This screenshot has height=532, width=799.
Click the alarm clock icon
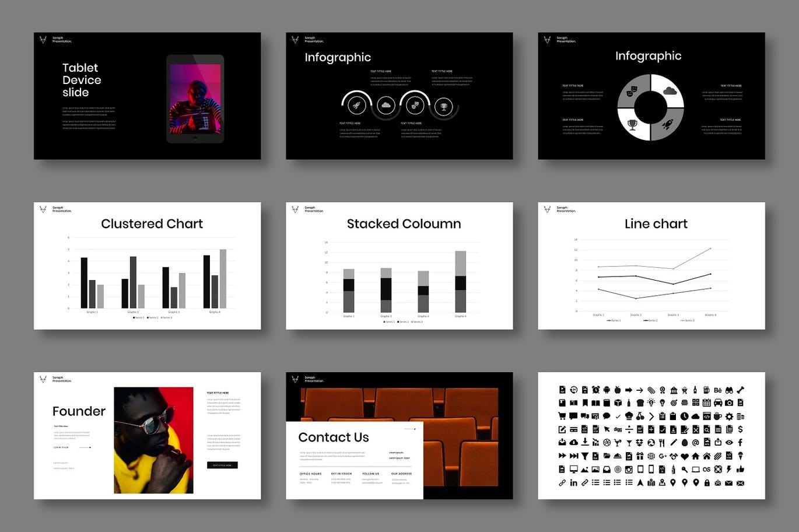coord(595,390)
